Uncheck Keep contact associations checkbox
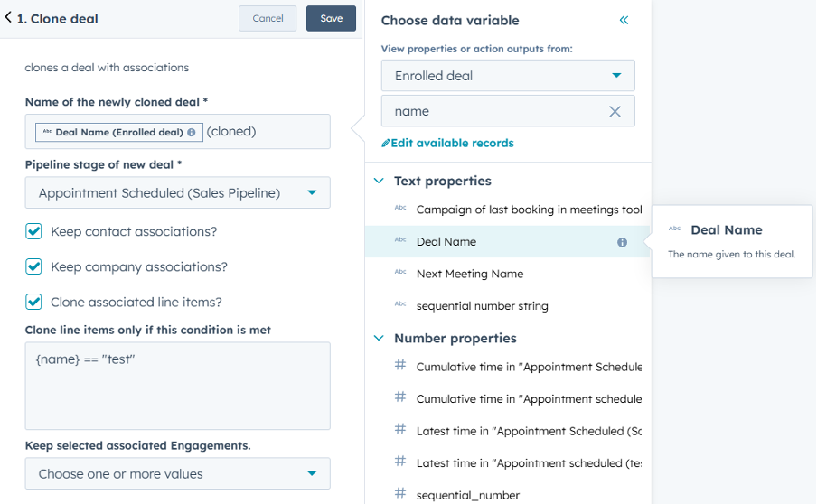 click(x=33, y=231)
